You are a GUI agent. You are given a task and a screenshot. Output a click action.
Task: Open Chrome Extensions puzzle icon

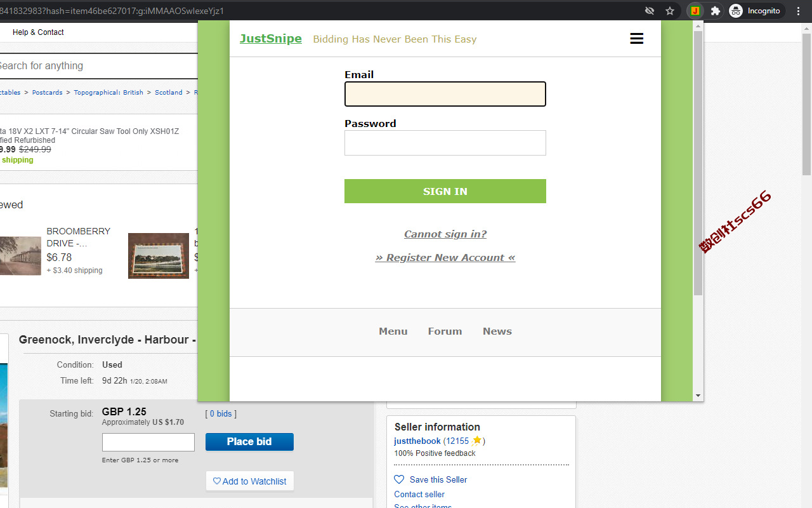(716, 11)
